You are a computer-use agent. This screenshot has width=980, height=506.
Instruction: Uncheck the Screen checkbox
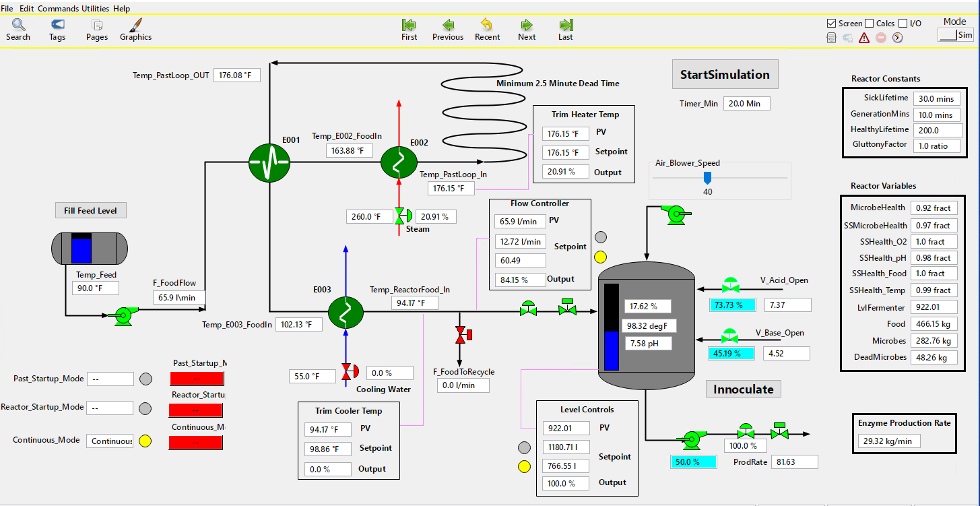(832, 23)
